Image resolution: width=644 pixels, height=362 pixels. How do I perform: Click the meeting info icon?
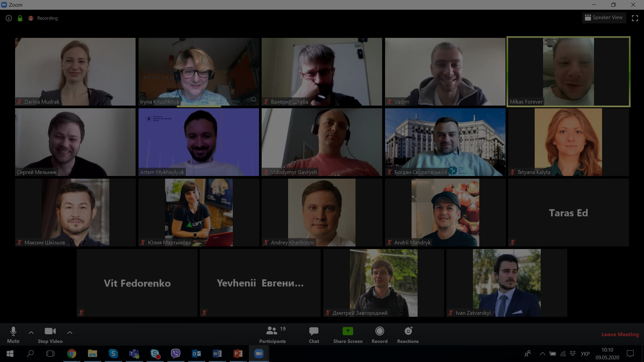click(x=9, y=18)
